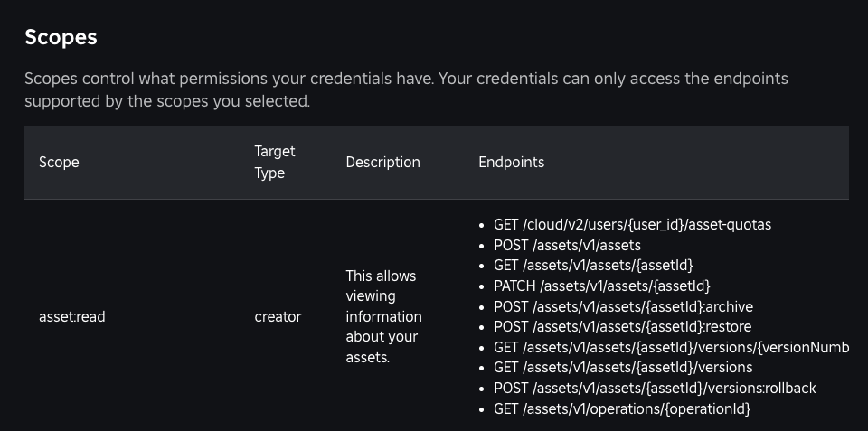The image size is (868, 431).
Task: Select the GET versions/{versionNumb endpoint line
Action: [671, 348]
